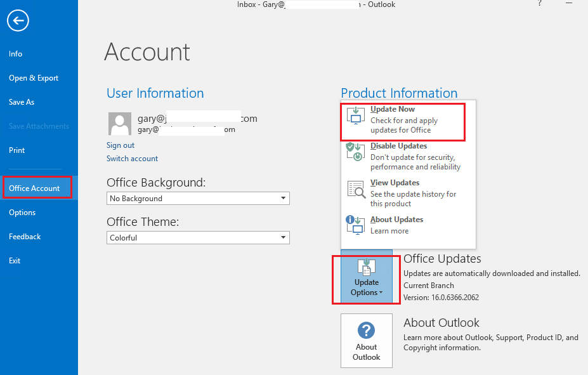Choose Update Now menu entry
The width and height of the screenshot is (588, 375).
tap(408, 119)
